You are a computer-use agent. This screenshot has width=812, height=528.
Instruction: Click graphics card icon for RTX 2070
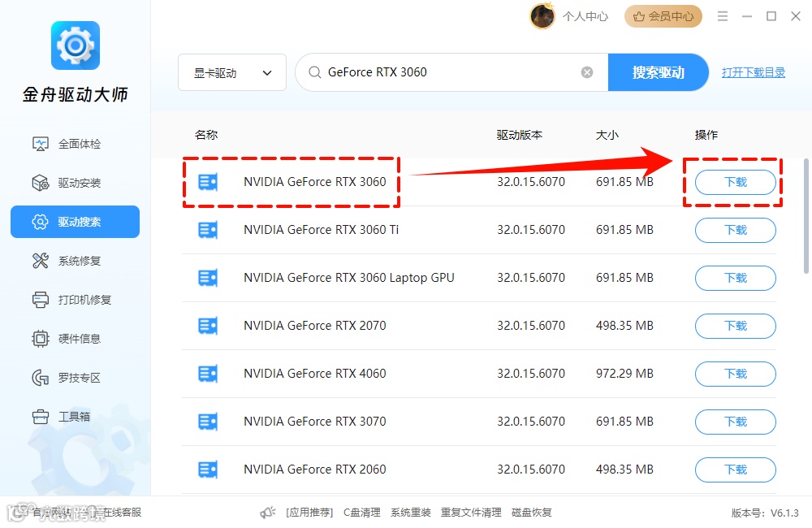208,326
